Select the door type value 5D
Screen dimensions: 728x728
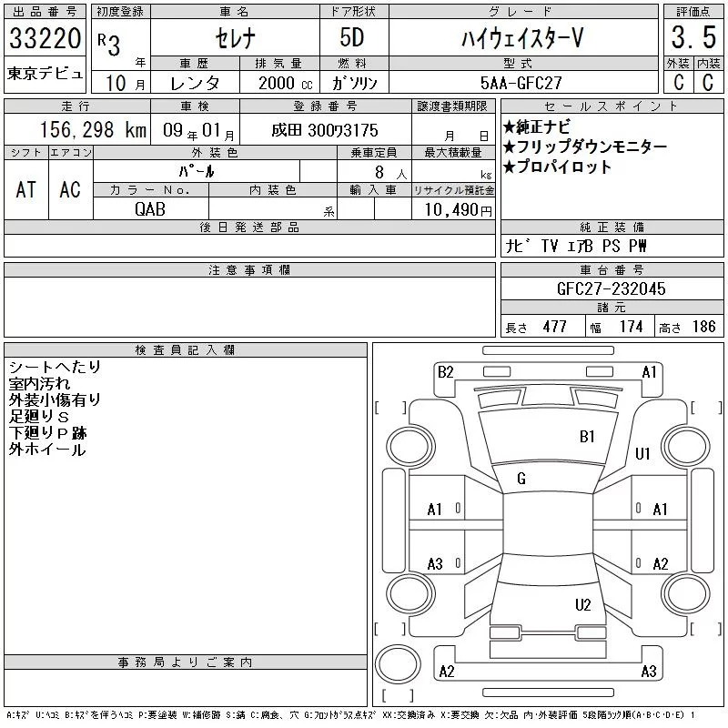click(352, 37)
